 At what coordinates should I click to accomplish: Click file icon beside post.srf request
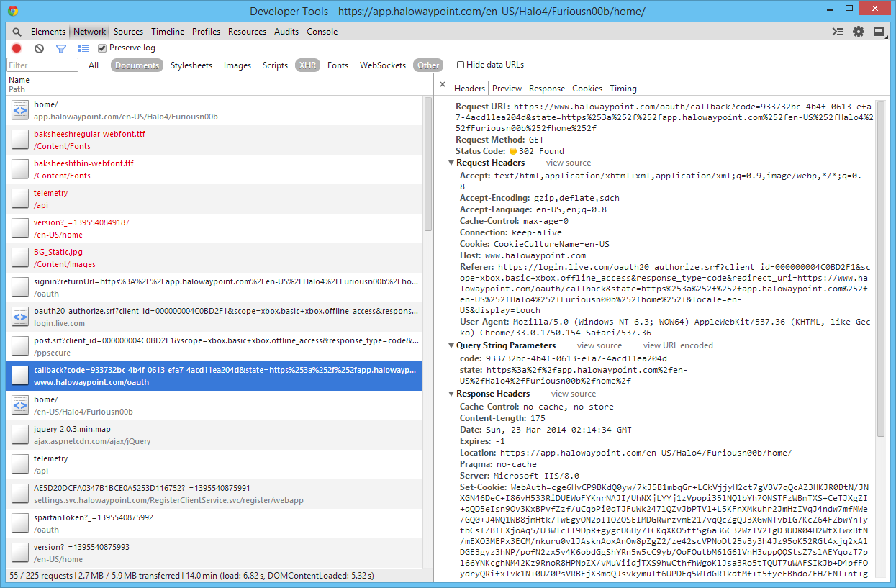tap(20, 346)
